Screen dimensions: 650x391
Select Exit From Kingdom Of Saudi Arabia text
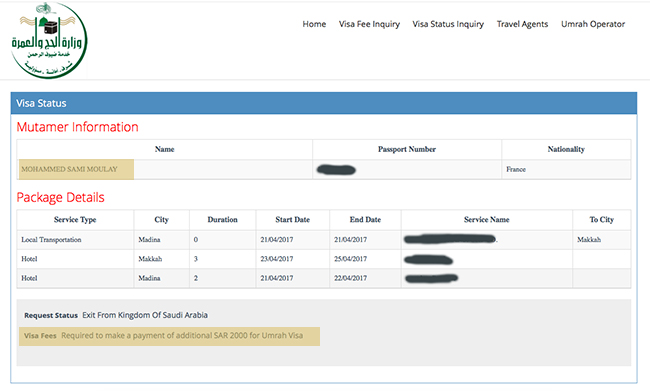click(x=145, y=315)
